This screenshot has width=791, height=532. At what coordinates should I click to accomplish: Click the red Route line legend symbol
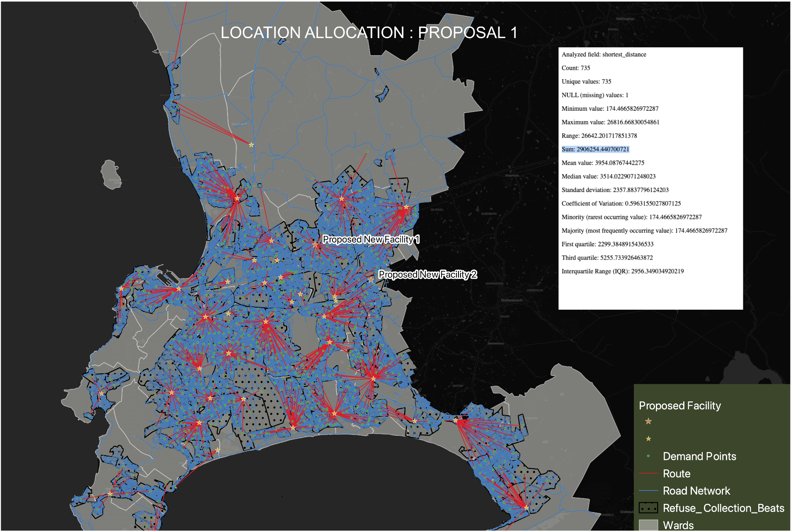(x=648, y=473)
